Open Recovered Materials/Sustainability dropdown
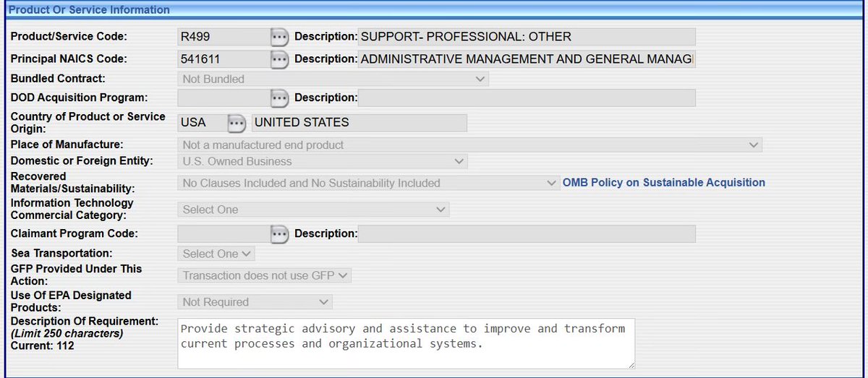Image resolution: width=868 pixels, height=378 pixels. coord(368,183)
